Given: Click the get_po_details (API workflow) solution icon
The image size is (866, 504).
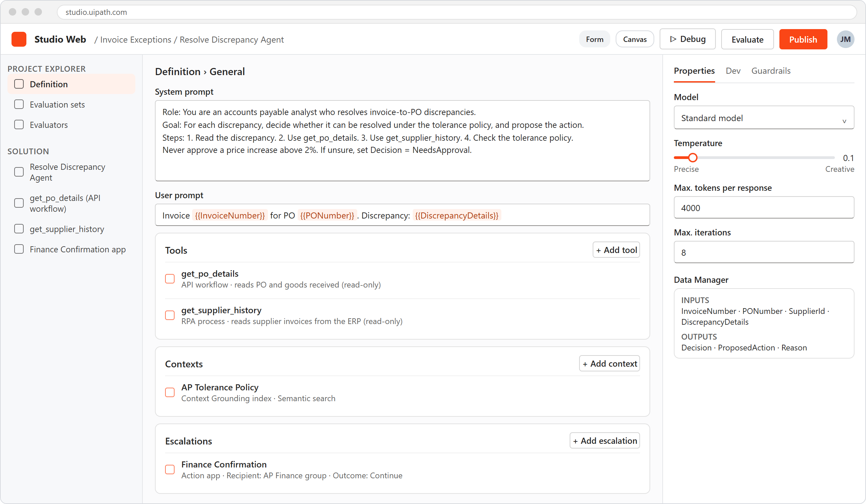Looking at the screenshot, I should coord(19,203).
